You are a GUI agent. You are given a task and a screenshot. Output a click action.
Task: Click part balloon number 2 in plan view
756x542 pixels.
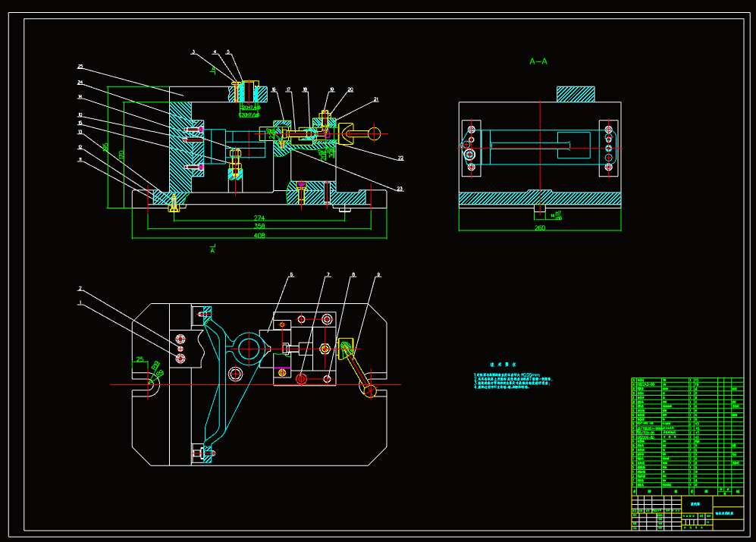pos(80,288)
